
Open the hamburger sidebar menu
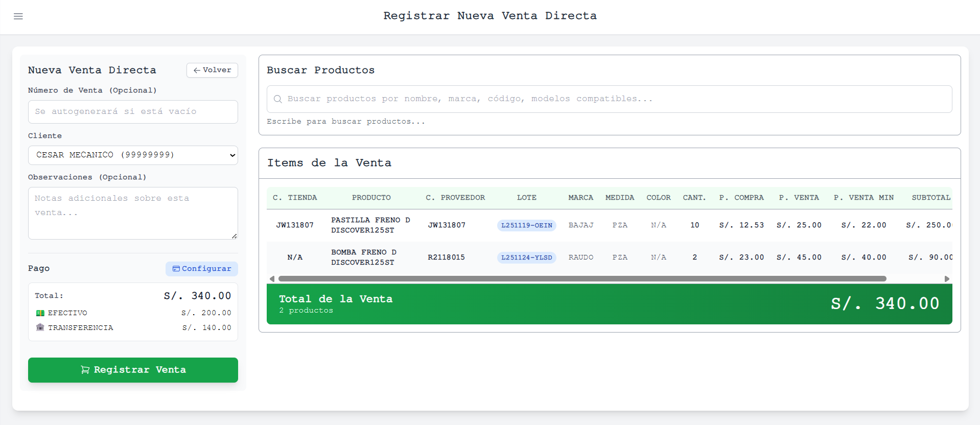point(18,16)
